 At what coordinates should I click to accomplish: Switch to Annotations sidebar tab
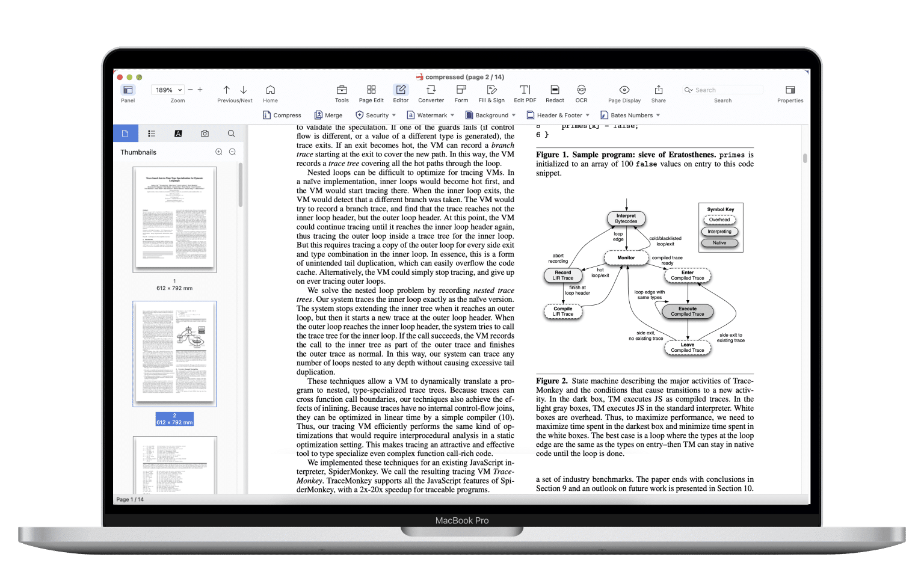point(178,134)
